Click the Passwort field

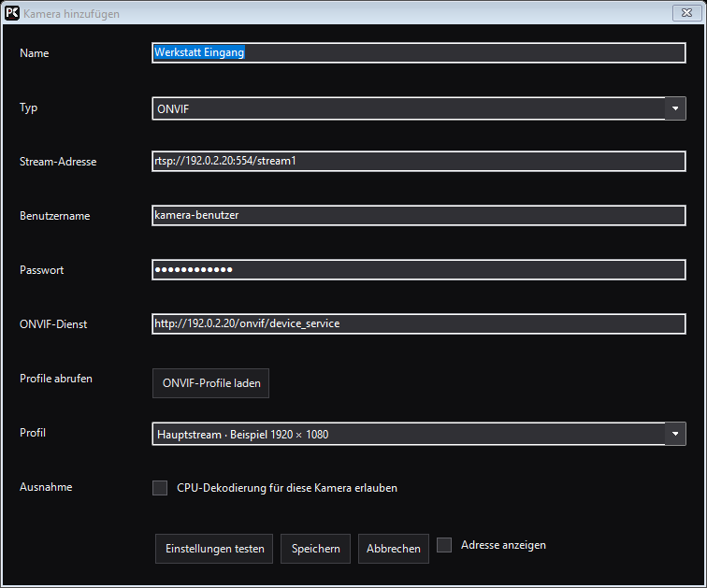point(419,269)
